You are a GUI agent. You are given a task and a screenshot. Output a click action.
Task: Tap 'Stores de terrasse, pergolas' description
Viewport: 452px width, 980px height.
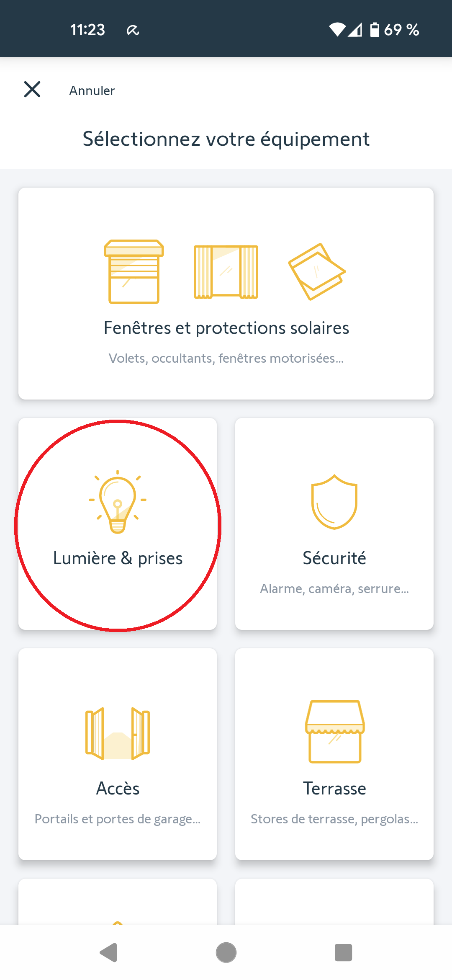(x=334, y=819)
